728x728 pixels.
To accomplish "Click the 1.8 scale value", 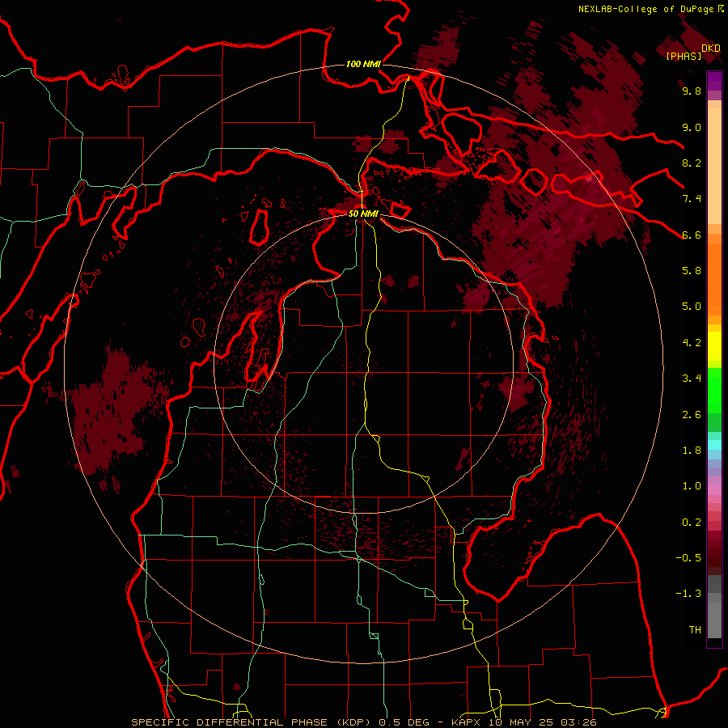I will click(x=692, y=451).
